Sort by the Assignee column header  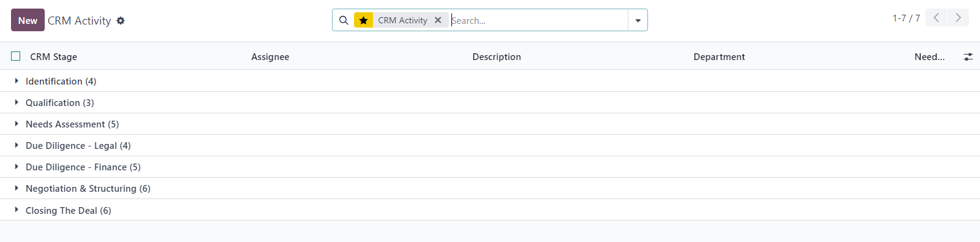click(270, 56)
